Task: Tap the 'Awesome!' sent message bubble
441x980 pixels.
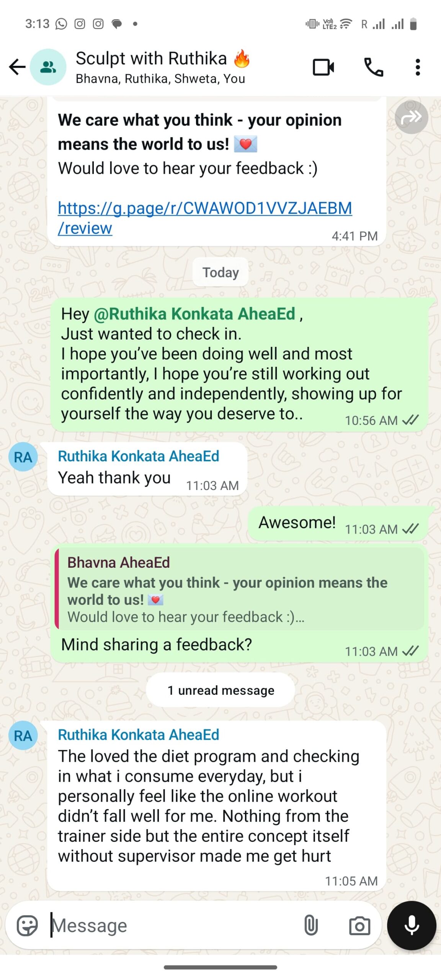Action: click(x=338, y=523)
